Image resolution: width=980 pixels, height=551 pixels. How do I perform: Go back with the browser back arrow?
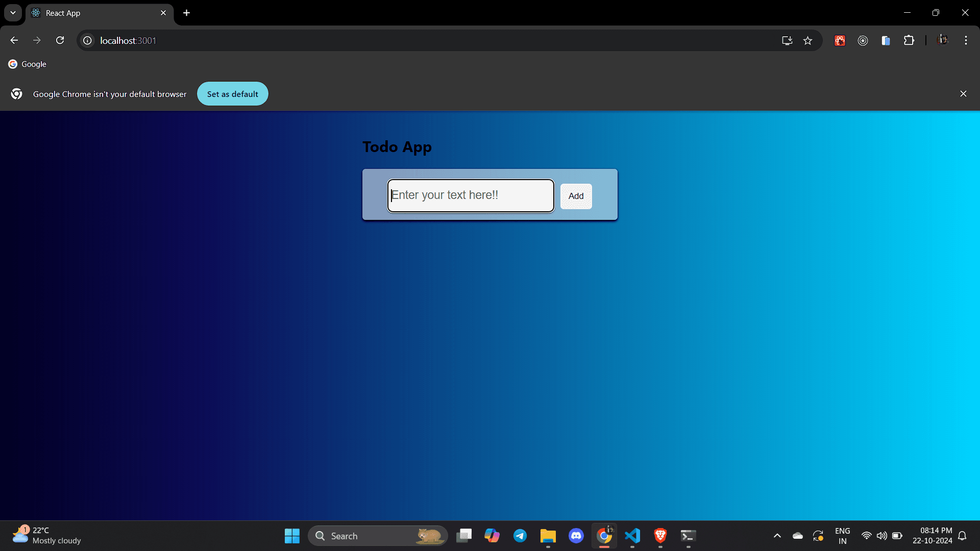click(x=14, y=40)
